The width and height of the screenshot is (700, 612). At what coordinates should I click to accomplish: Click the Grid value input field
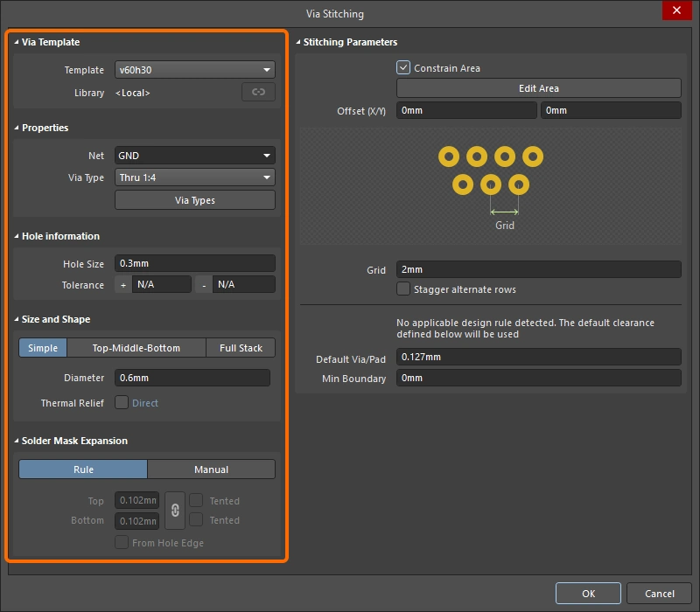coord(538,270)
